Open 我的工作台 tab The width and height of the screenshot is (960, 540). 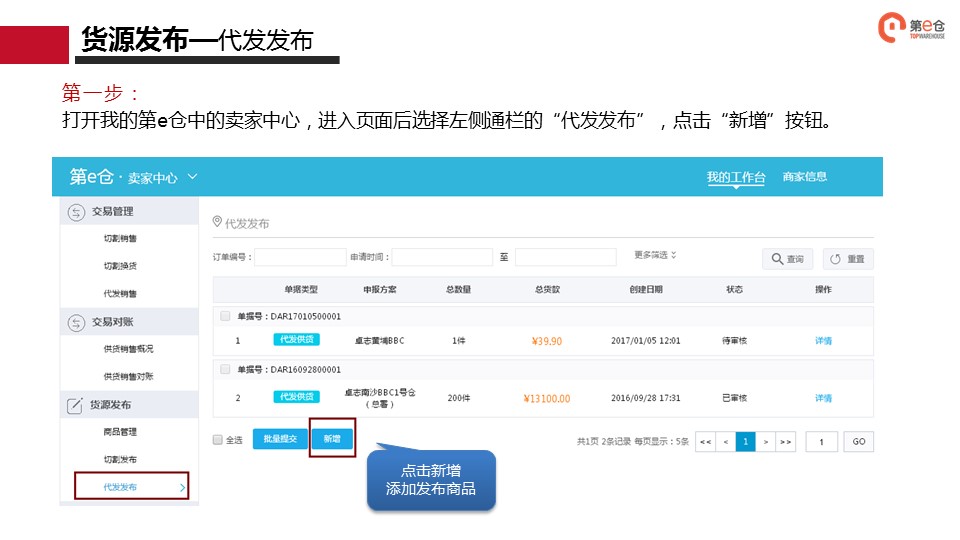(x=736, y=177)
